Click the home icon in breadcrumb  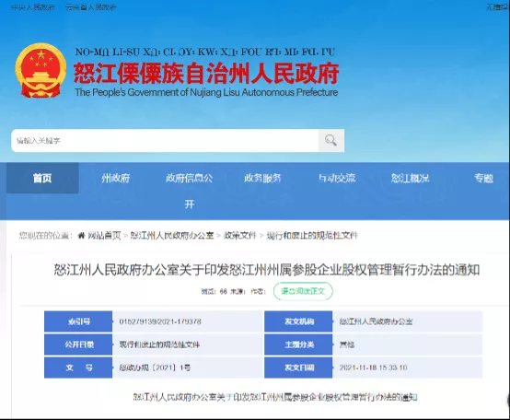[x=81, y=235]
